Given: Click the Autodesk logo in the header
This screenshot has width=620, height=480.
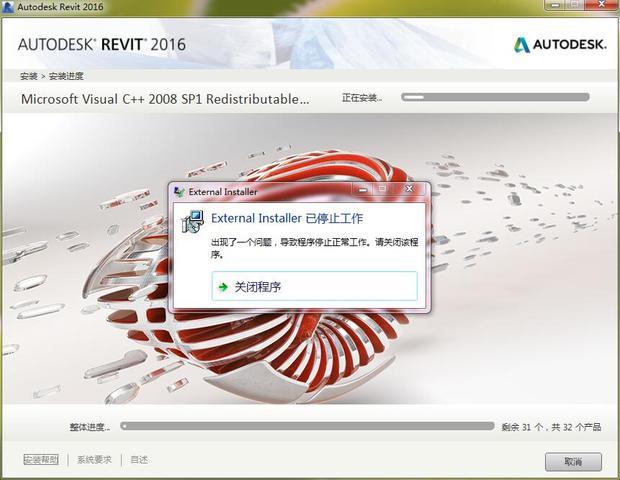Looking at the screenshot, I should pyautogui.click(x=557, y=45).
